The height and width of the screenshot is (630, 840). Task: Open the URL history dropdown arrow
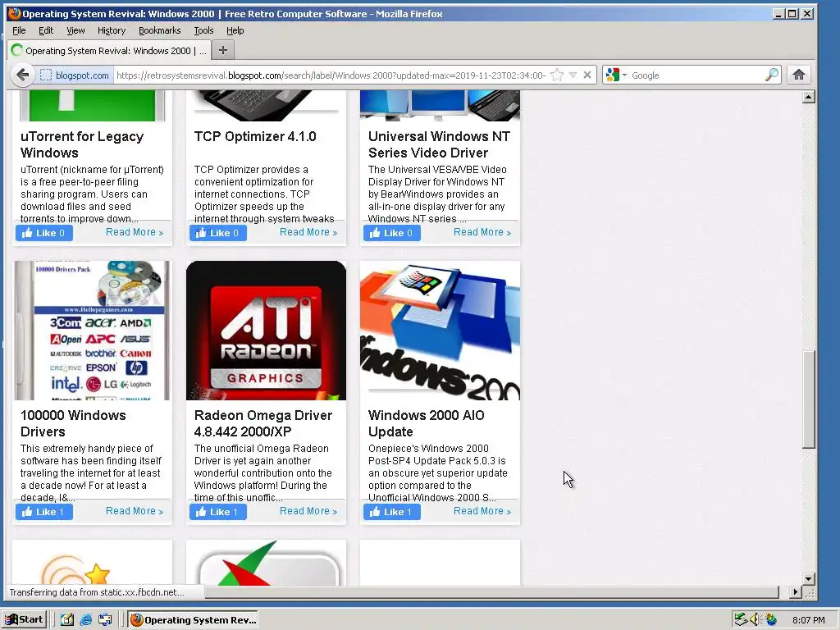point(573,75)
